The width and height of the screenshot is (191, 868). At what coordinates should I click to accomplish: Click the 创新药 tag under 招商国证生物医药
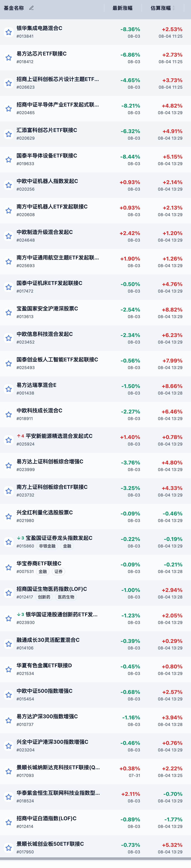(x=44, y=597)
